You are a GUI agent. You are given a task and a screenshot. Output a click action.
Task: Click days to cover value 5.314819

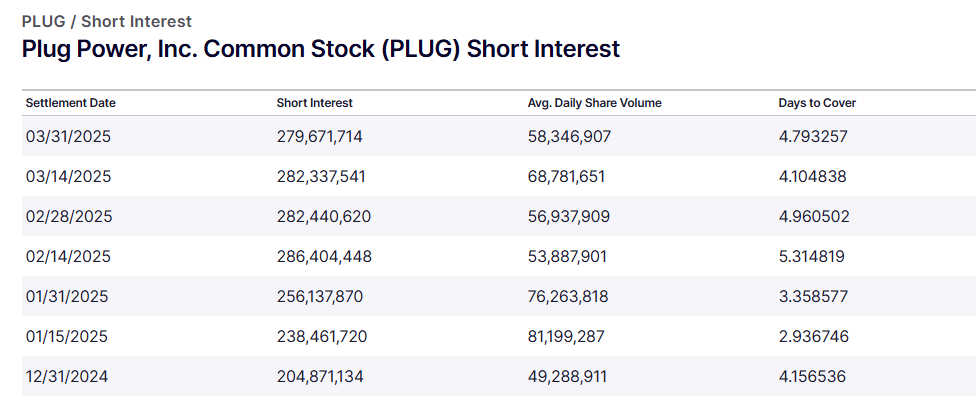pos(812,256)
